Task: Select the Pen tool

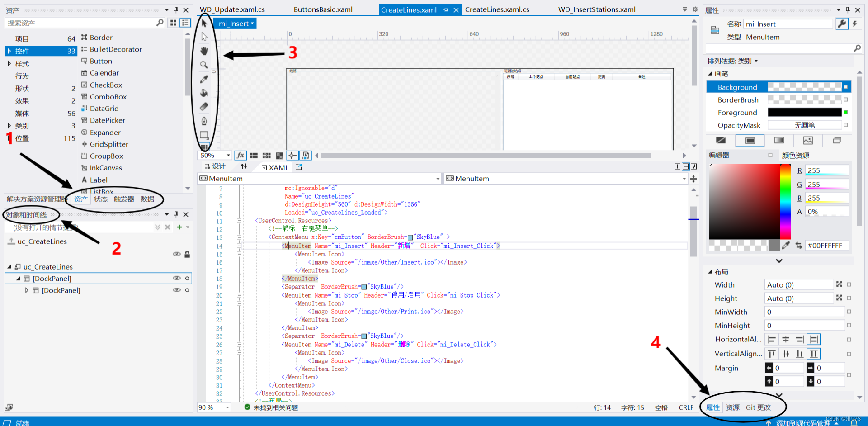Action: (204, 121)
